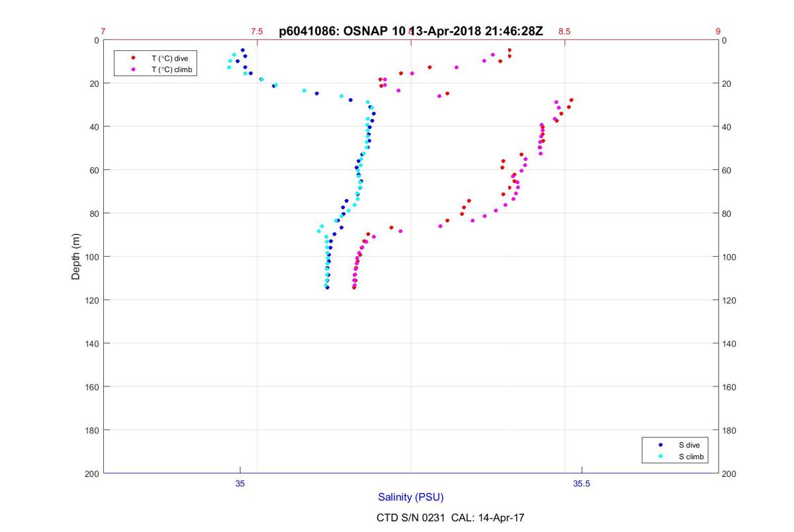Click the magenta marker in the T climb legend
The width and height of the screenshot is (794, 532).
[x=133, y=69]
